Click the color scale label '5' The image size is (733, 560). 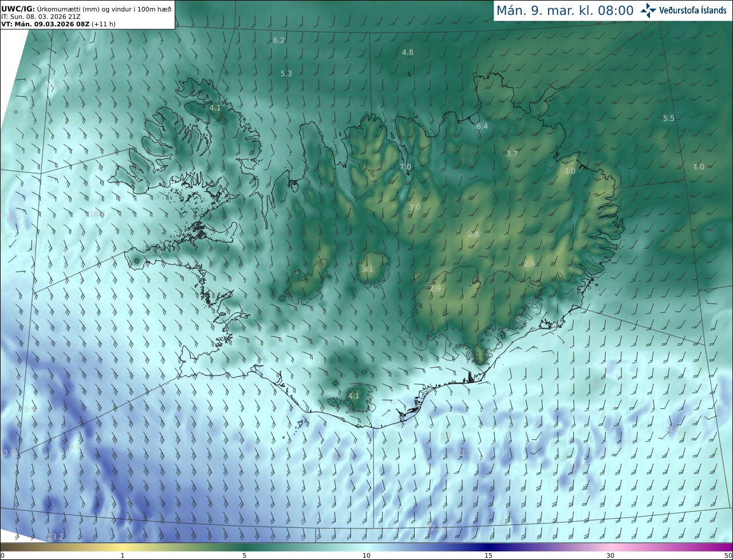click(245, 555)
